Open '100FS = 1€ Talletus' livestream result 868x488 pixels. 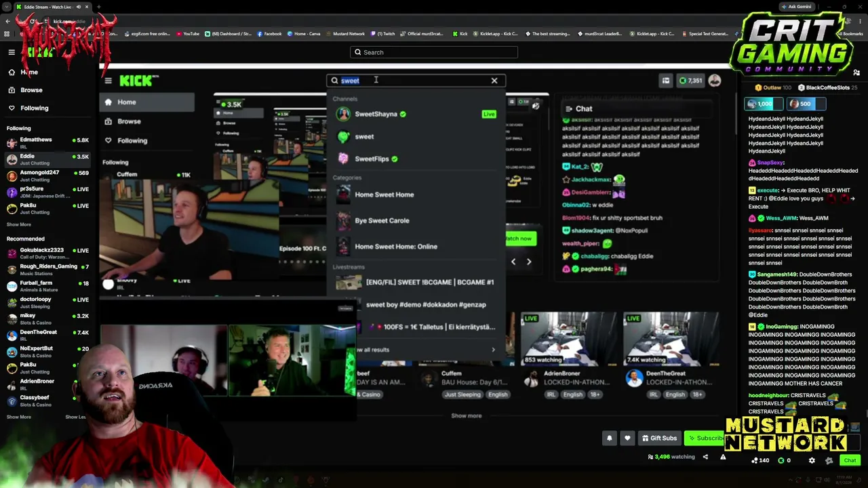(416, 327)
